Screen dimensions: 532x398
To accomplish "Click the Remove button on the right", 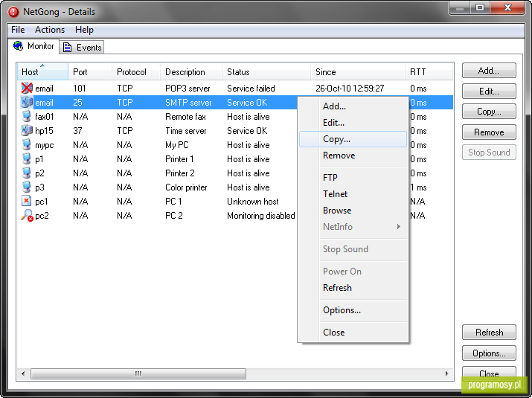I will click(489, 132).
